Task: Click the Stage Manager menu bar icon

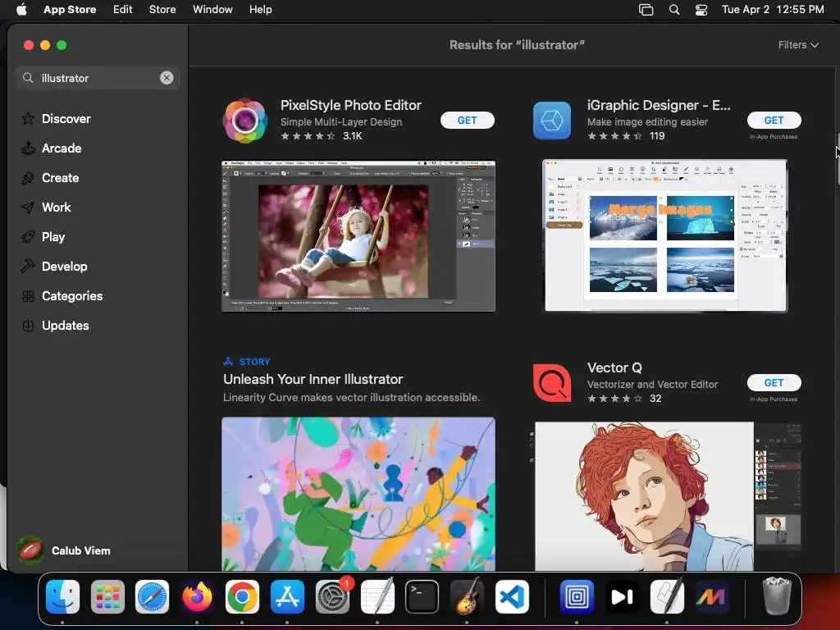Action: [646, 10]
